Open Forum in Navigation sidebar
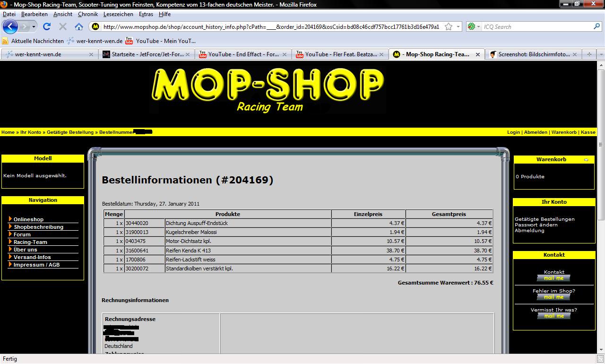The width and height of the screenshot is (605, 364). tap(22, 234)
